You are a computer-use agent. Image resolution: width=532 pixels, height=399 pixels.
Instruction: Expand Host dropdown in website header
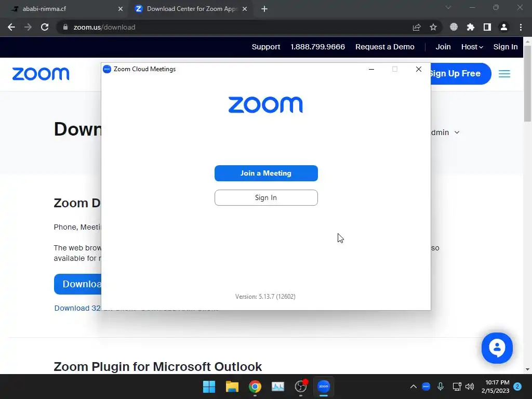[x=472, y=47]
